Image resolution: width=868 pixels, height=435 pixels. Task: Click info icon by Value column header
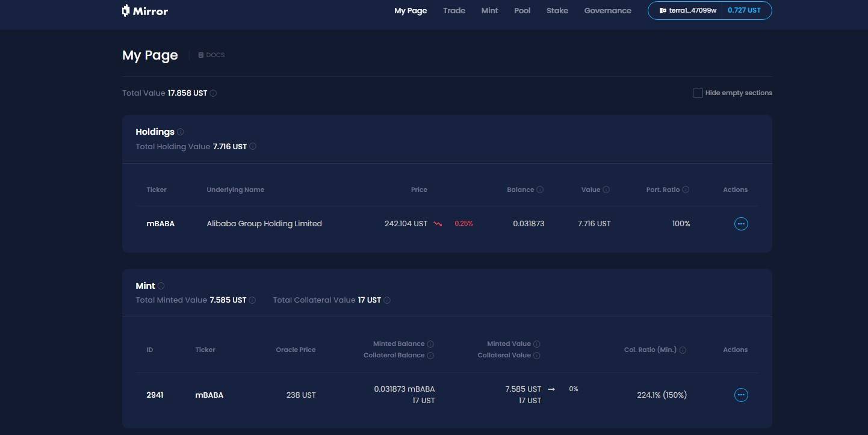[x=606, y=190]
